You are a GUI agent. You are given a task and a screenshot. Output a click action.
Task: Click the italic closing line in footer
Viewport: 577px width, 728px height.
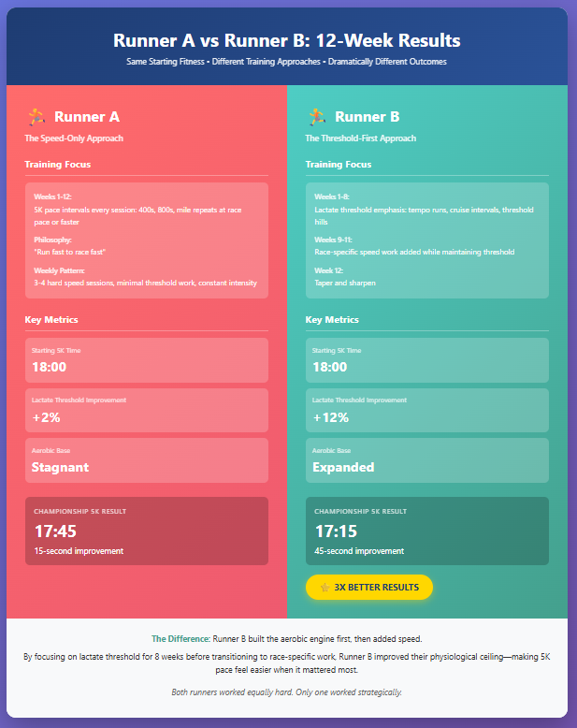287,692
